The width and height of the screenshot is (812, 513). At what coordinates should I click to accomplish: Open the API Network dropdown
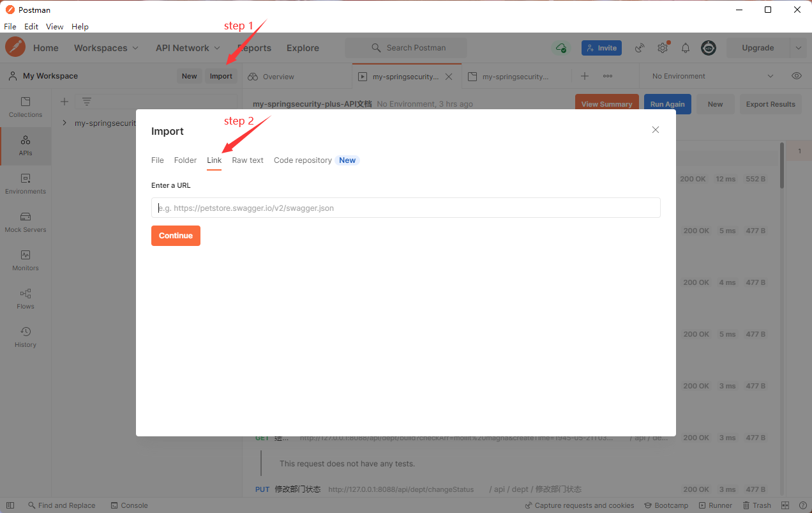coord(188,48)
